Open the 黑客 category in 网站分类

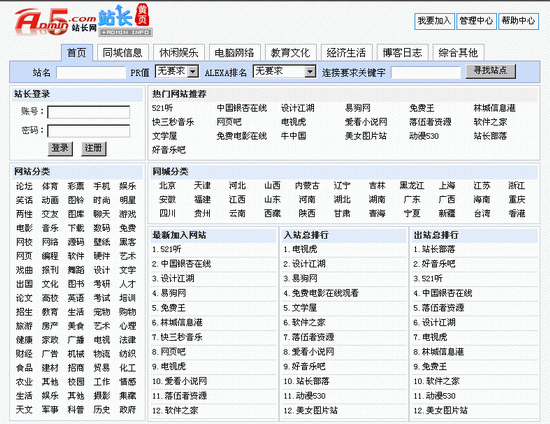(128, 242)
